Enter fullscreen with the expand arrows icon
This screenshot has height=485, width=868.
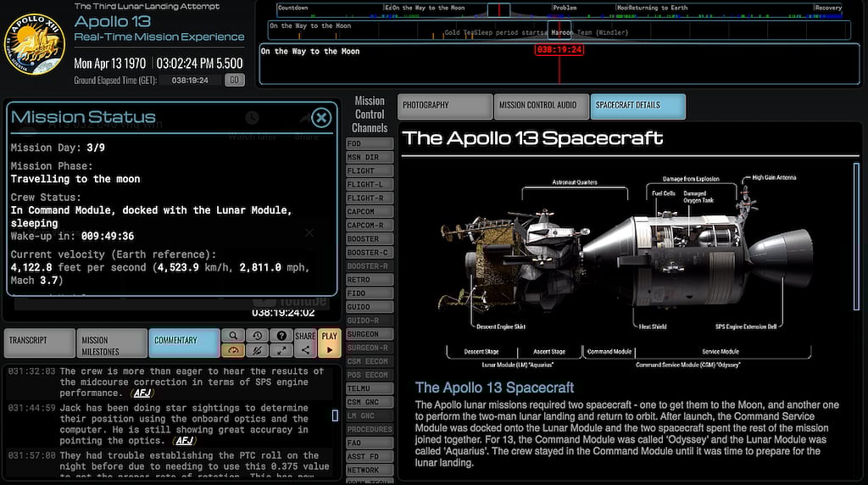coord(281,350)
